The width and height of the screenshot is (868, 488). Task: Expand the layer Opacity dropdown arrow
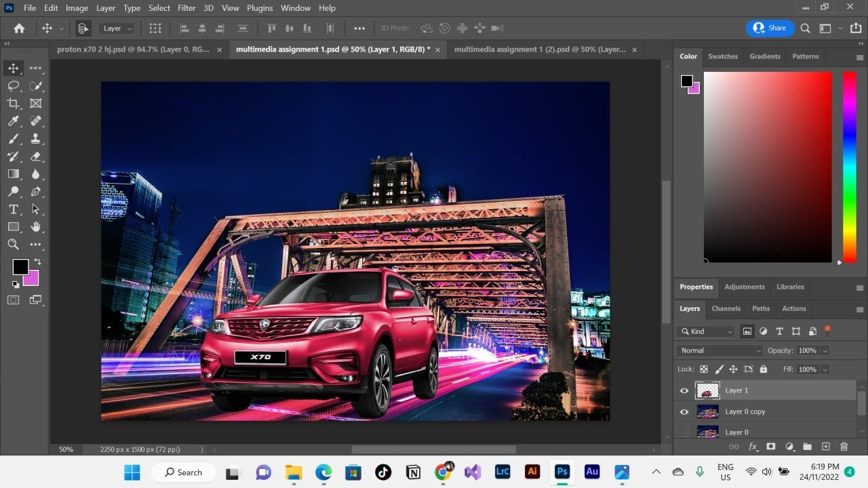[x=825, y=350]
